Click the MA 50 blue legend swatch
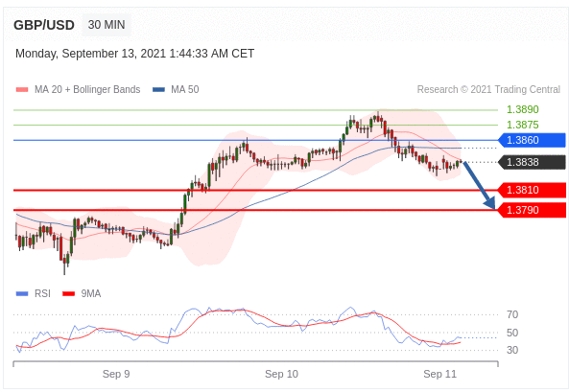The image size is (569, 392). 159,89
